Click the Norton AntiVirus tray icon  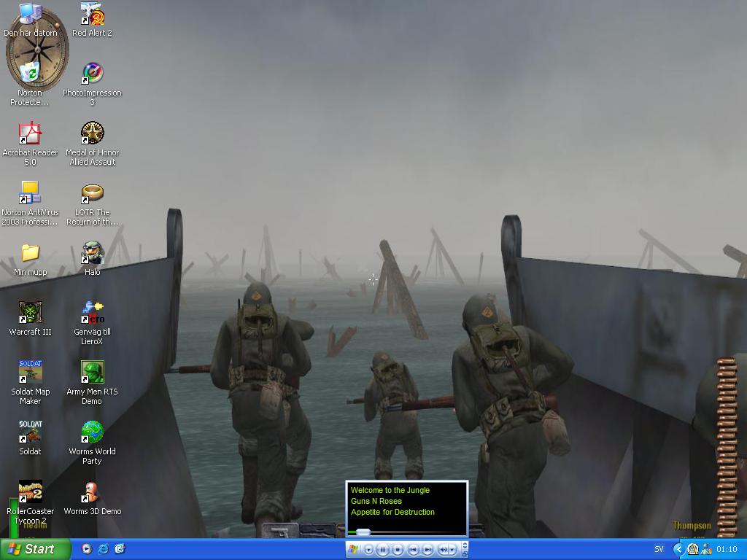(693, 550)
